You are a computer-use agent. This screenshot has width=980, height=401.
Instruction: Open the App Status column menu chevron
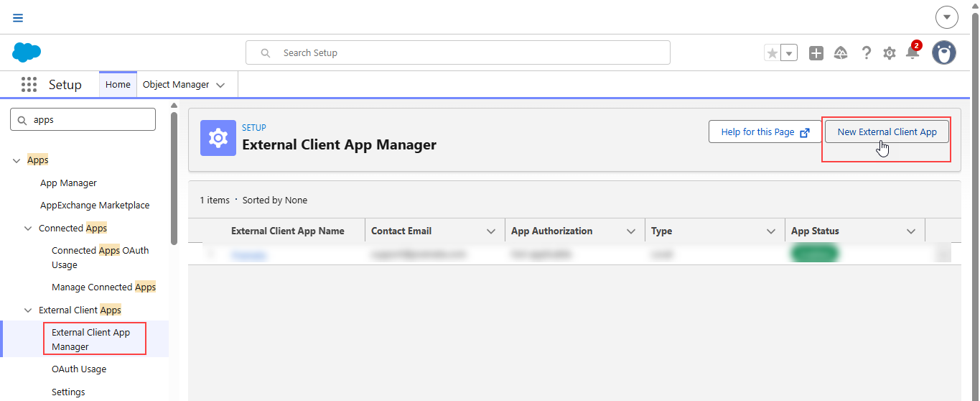click(911, 231)
